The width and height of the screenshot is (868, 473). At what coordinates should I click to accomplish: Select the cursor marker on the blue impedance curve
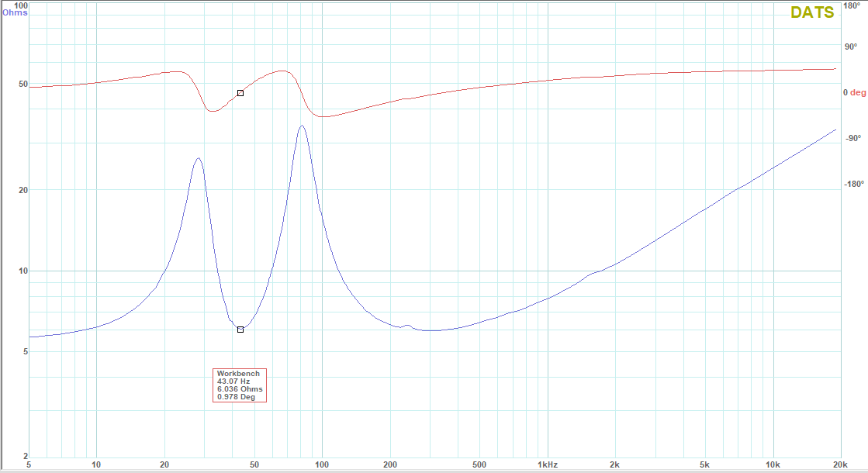(x=240, y=330)
